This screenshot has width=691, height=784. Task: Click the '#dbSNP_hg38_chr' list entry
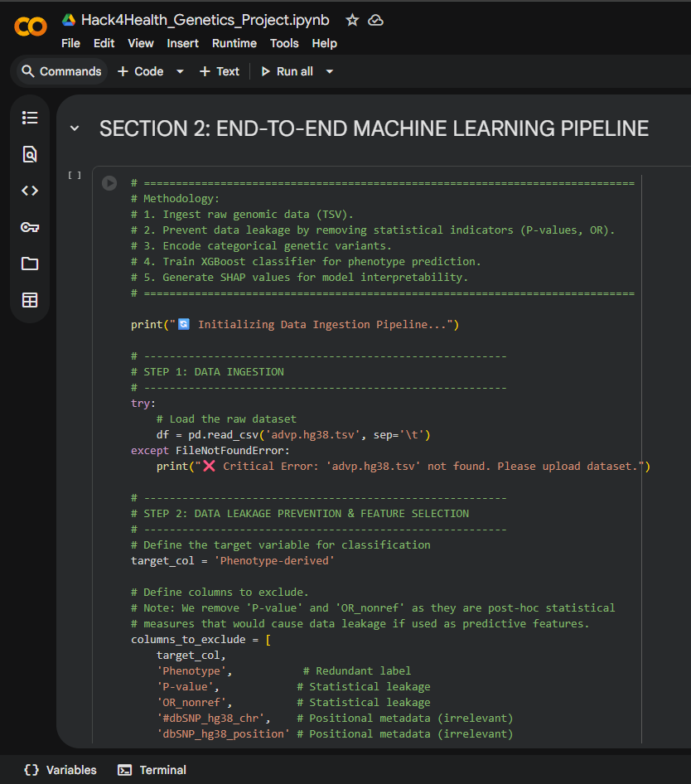pyautogui.click(x=214, y=718)
